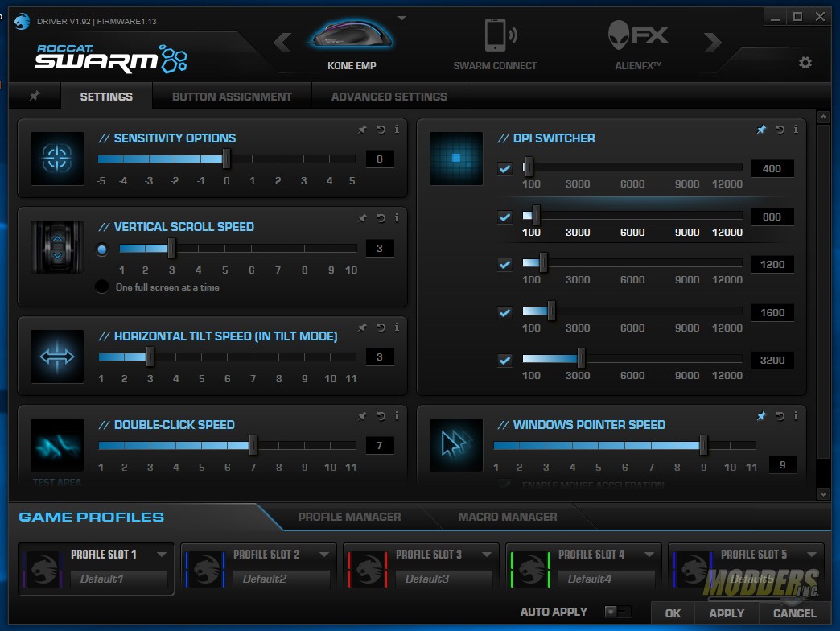Uncheck the 1200 DPI level
This screenshot has height=631, width=840.
tap(504, 264)
